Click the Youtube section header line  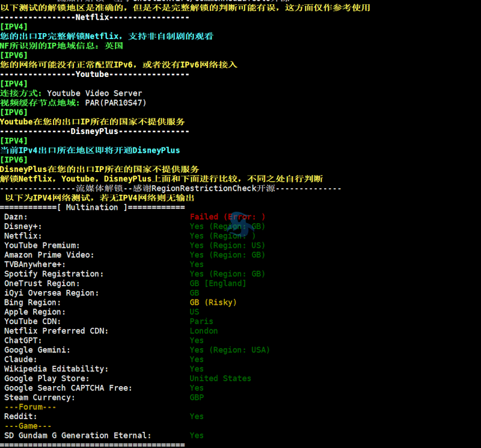94,75
